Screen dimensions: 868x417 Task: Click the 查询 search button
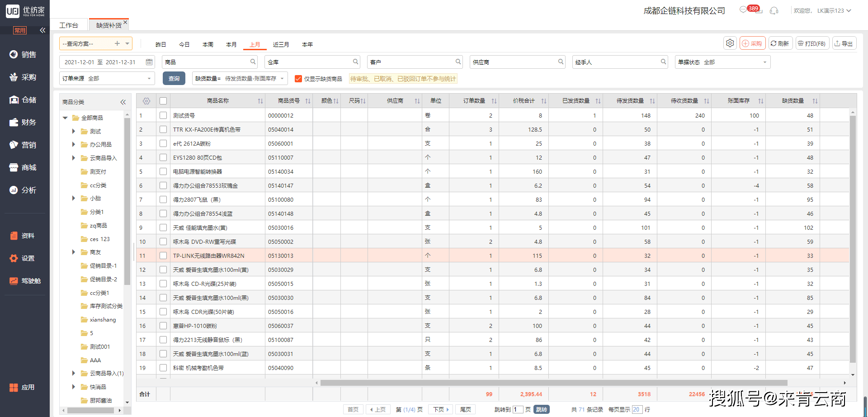click(x=174, y=79)
